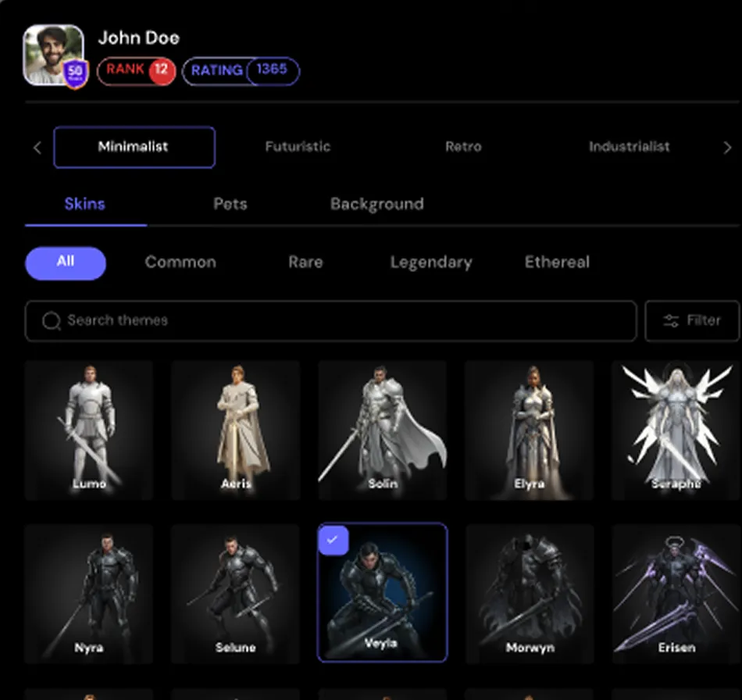742x700 pixels.
Task: Select the Elyra skin
Action: coord(529,430)
